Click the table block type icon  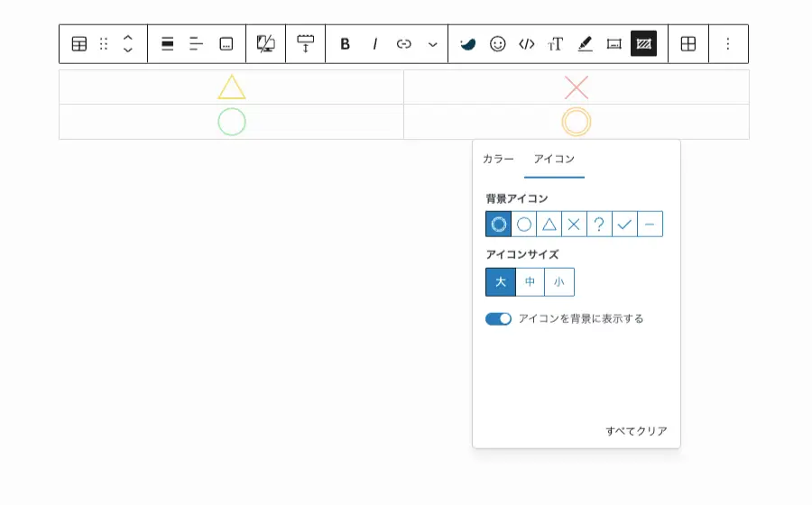pos(79,44)
